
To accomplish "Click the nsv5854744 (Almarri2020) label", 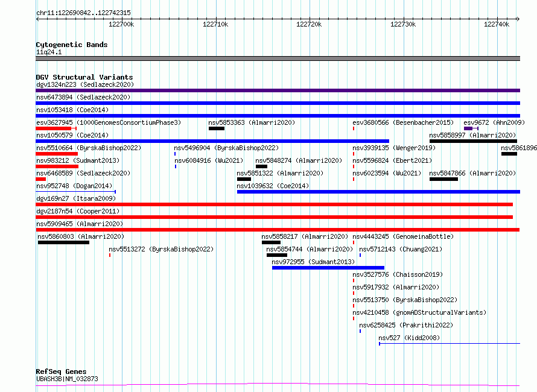I will coord(310,249).
